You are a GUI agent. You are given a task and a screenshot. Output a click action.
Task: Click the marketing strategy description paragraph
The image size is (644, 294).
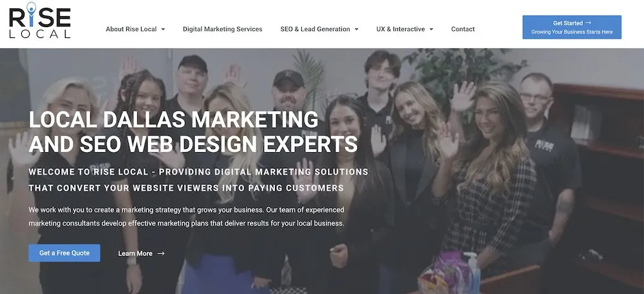click(187, 217)
